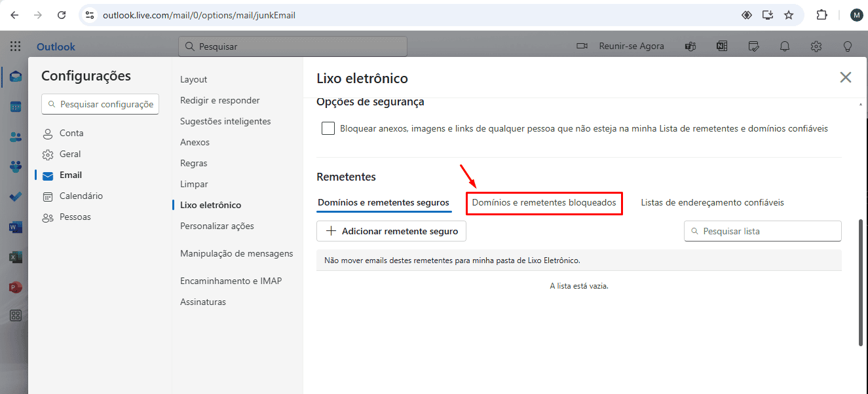Click the browser address bar URL

(x=199, y=14)
